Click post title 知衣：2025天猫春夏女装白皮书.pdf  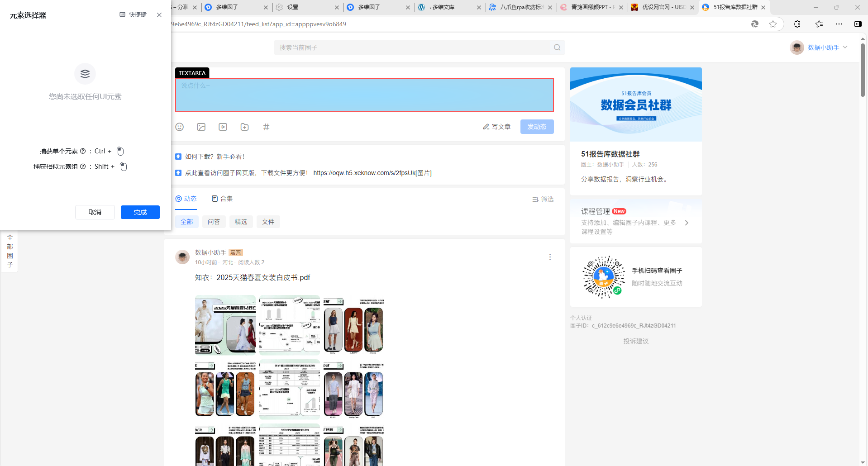pyautogui.click(x=253, y=277)
